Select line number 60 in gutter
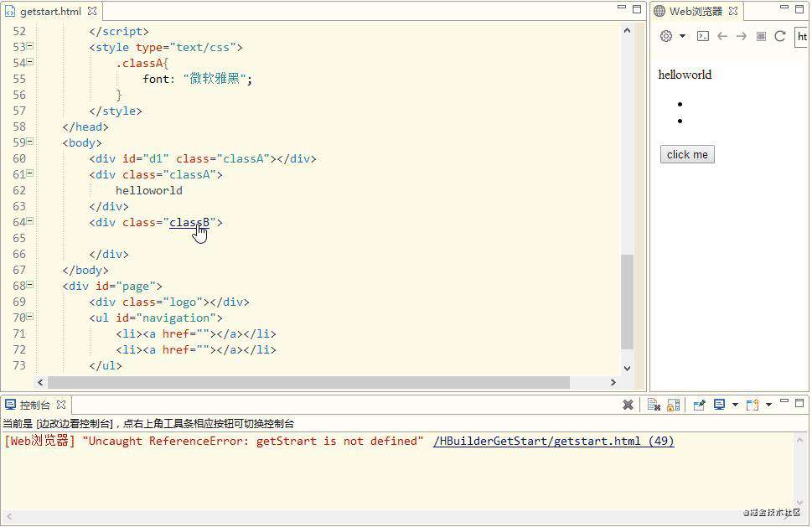812x527 pixels. (19, 158)
